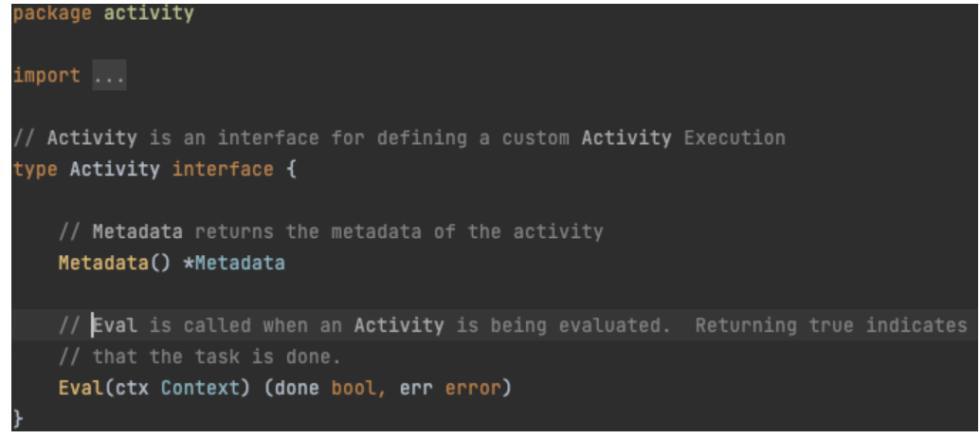This screenshot has width=980, height=439.
Task: Click the bool return type
Action: click(x=354, y=389)
